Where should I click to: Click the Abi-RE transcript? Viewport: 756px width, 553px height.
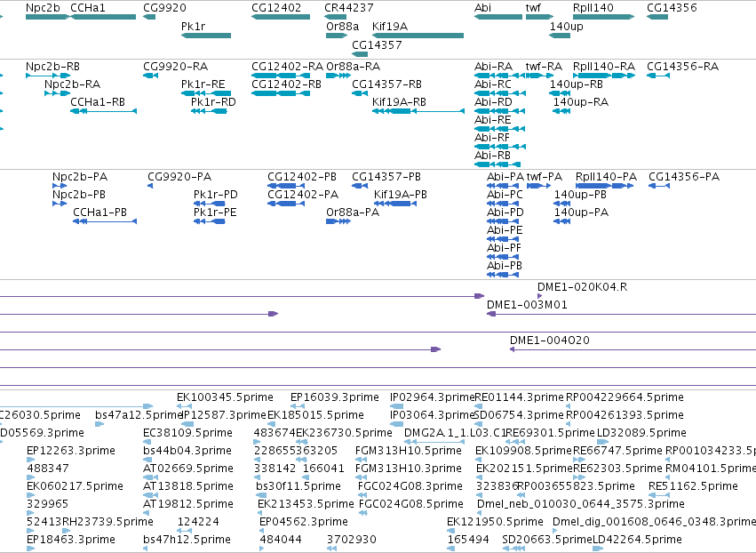(499, 129)
